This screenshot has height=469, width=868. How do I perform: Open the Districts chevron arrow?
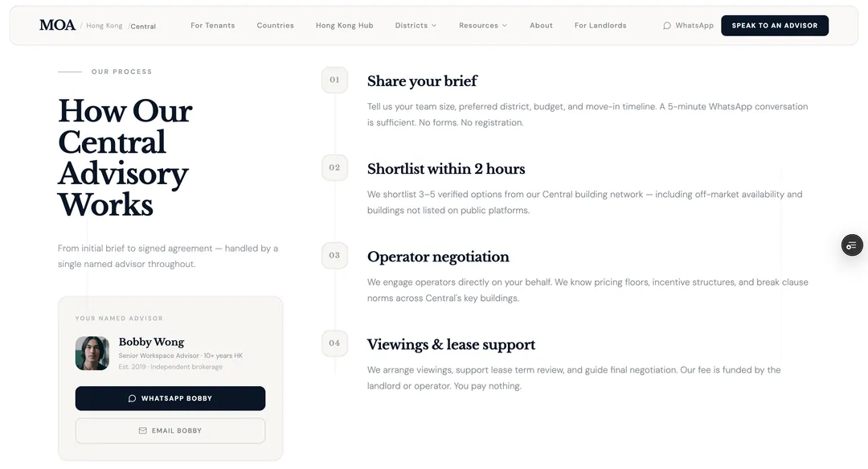(435, 25)
